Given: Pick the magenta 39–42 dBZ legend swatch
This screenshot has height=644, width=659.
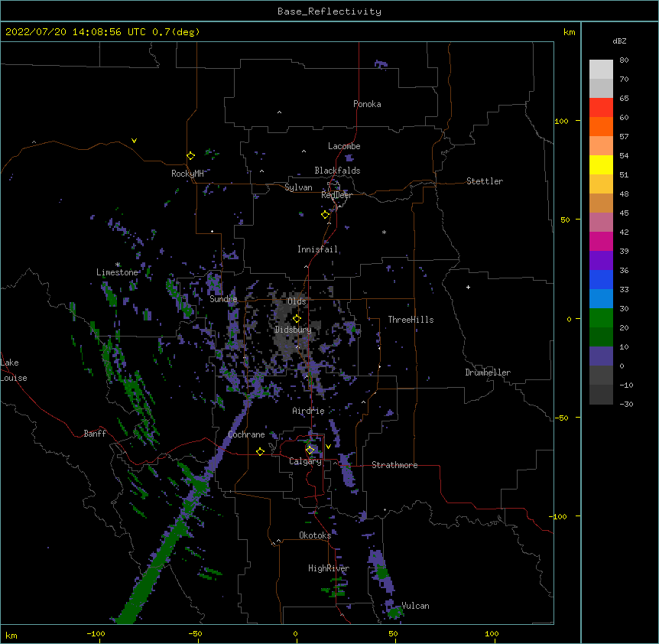Looking at the screenshot, I should click(x=601, y=241).
